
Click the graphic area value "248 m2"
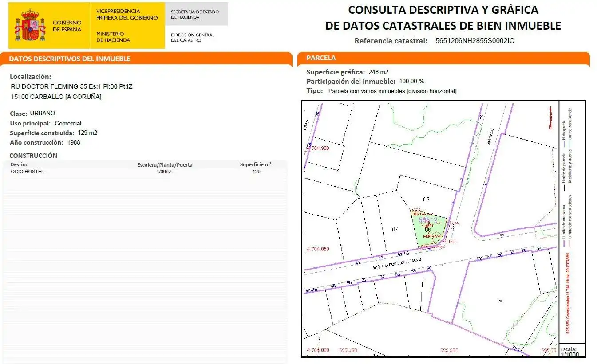click(379, 72)
